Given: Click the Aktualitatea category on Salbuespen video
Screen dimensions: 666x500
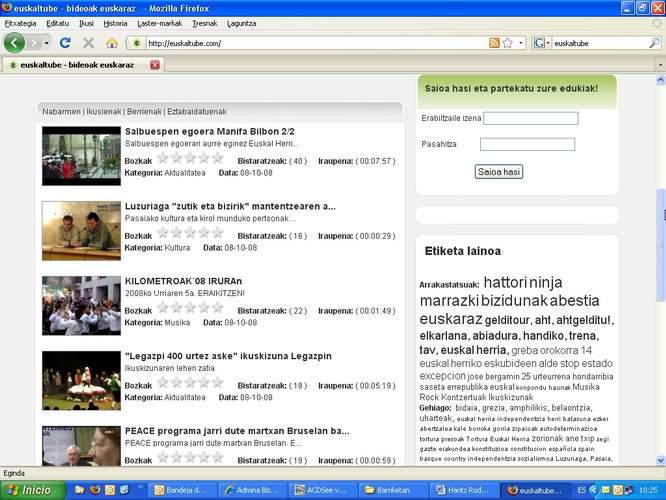Looking at the screenshot, I should coord(185,173).
